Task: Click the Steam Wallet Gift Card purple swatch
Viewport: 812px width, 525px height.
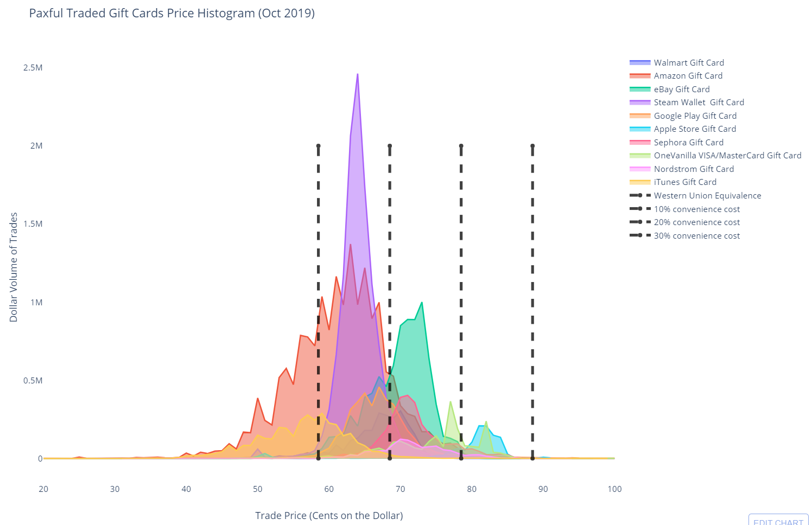Action: 640,103
